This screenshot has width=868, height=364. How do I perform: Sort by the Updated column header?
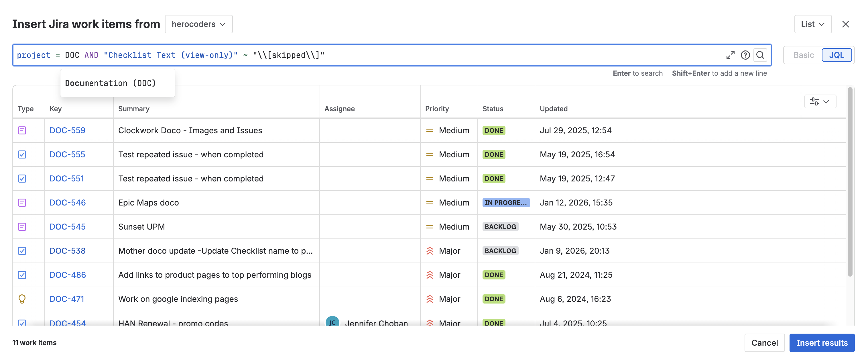(x=553, y=109)
